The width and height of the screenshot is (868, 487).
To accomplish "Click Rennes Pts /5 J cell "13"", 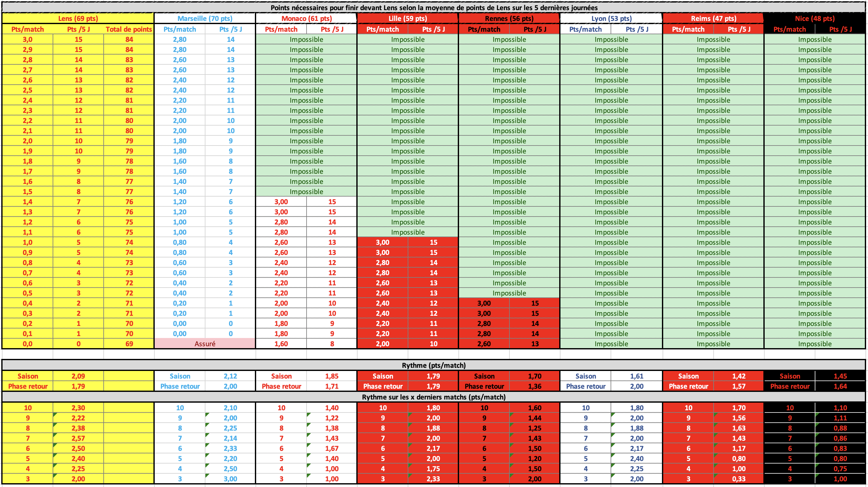I will point(535,344).
